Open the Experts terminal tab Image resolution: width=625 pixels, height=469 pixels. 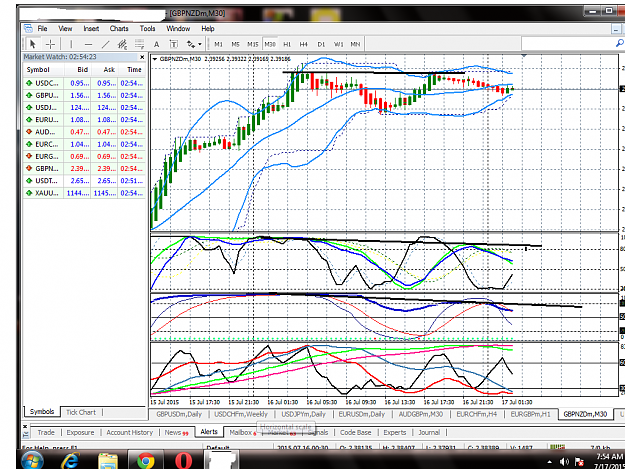pos(395,433)
